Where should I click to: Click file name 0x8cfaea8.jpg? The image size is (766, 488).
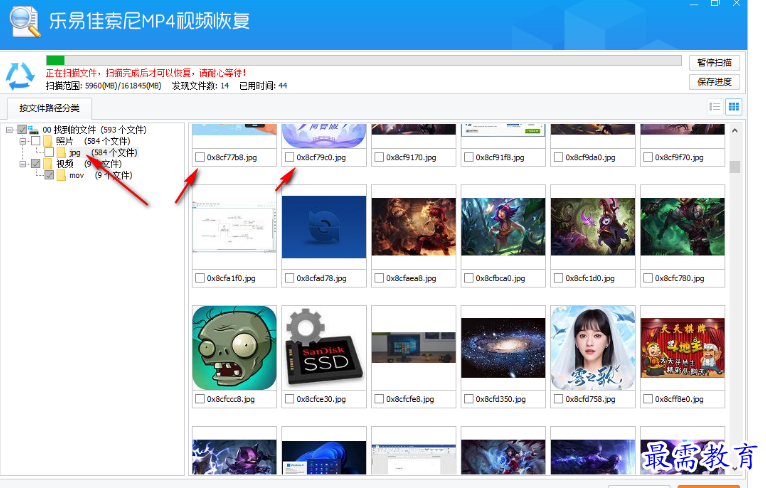[x=411, y=278]
